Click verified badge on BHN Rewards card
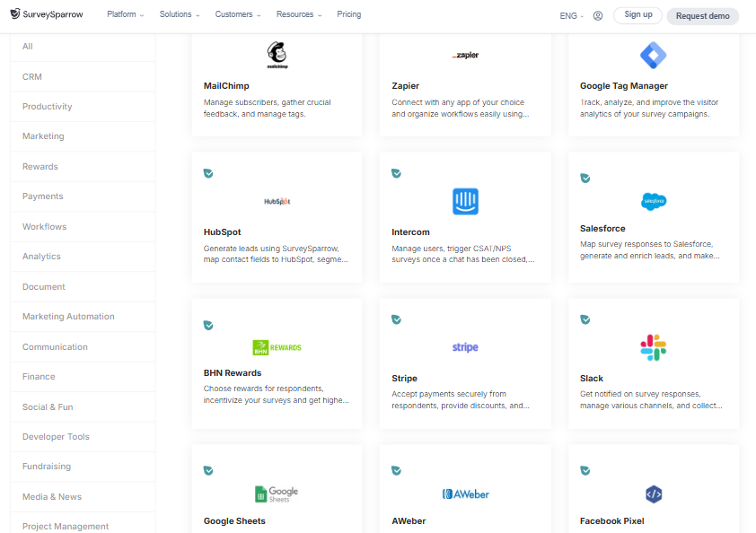Image resolution: width=756 pixels, height=533 pixels. tap(208, 326)
